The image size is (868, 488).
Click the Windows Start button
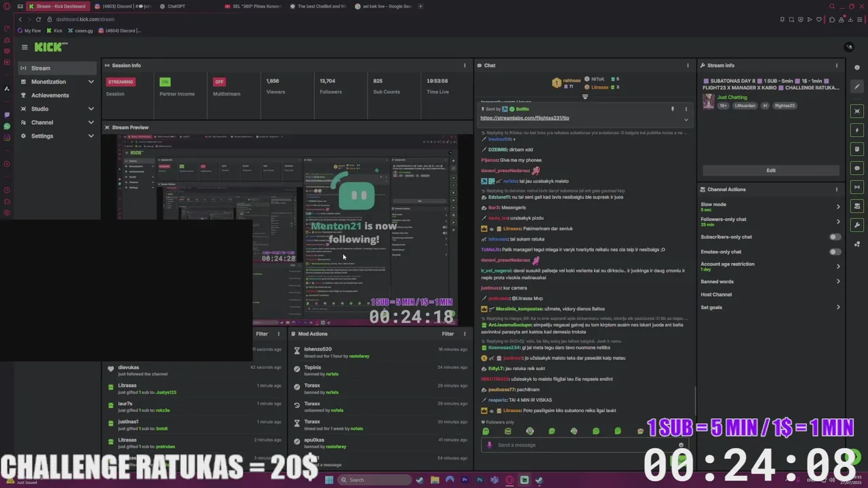(x=329, y=480)
